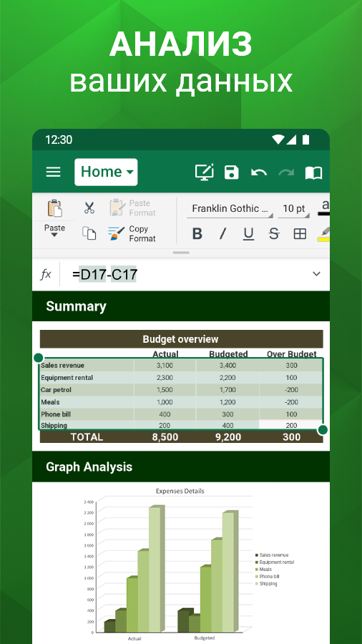Select Phone bill actual value 400
The image size is (362, 644).
[x=165, y=414]
